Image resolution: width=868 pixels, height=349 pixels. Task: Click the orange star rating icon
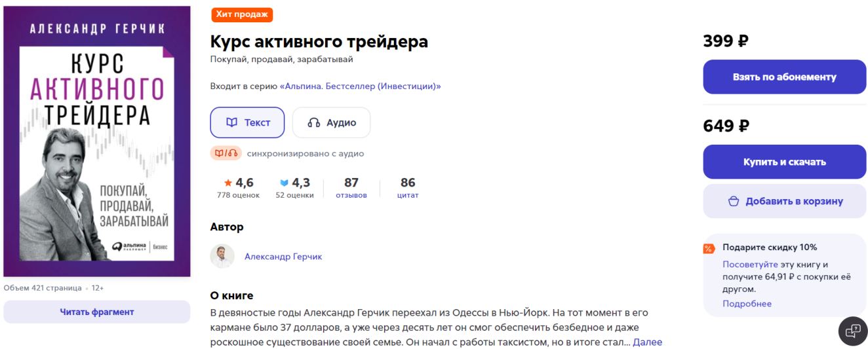pyautogui.click(x=228, y=183)
